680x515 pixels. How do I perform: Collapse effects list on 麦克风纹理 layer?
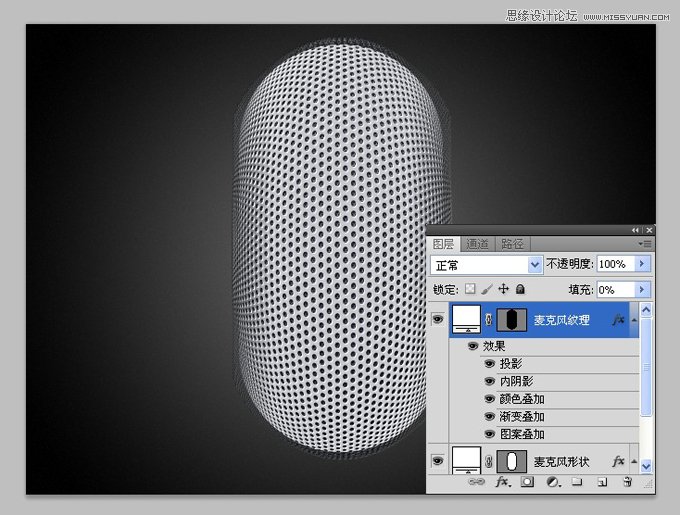tap(634, 320)
